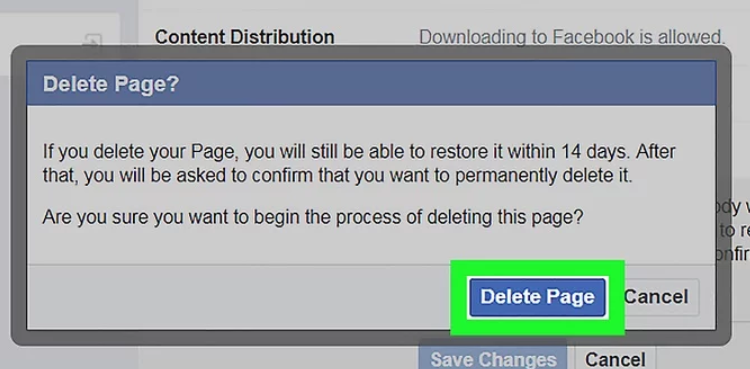Image resolution: width=750 pixels, height=369 pixels.
Task: Click empty settings area below the dialog
Action: coord(277,358)
